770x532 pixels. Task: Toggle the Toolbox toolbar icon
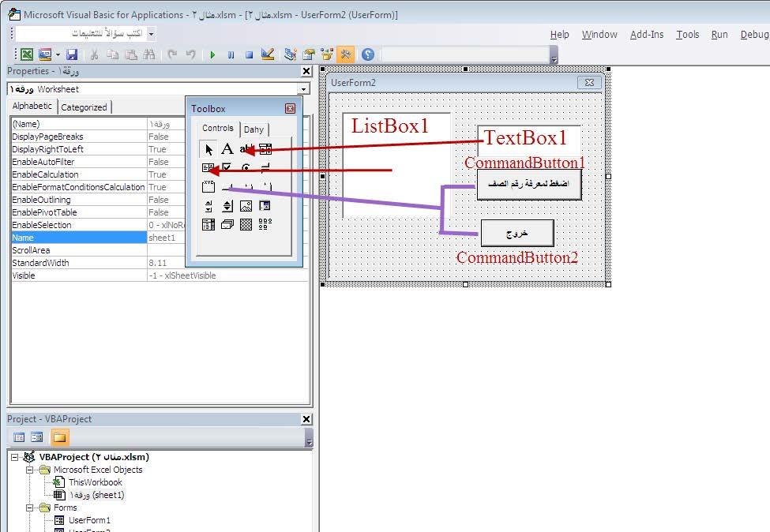(x=346, y=54)
